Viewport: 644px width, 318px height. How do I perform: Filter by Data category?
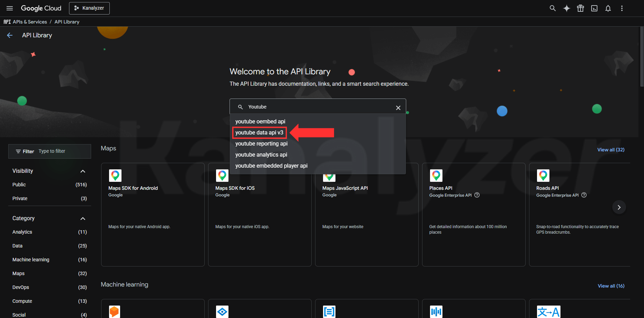50,246
